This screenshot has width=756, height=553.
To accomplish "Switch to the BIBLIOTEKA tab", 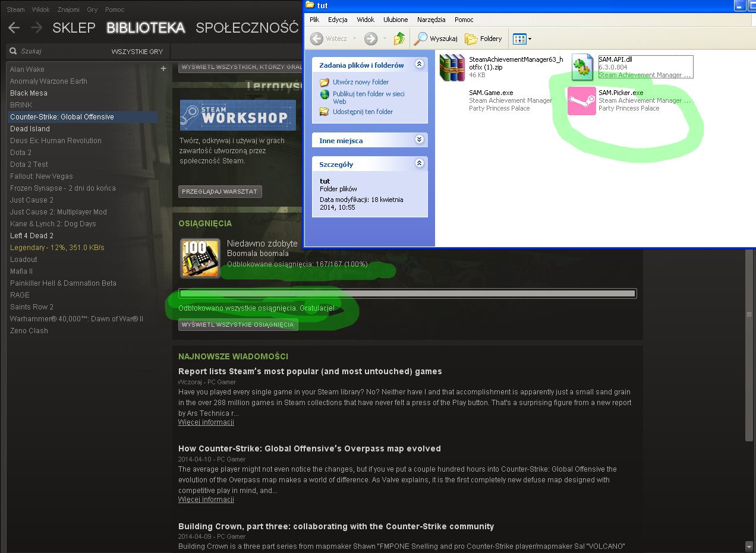I will 146,28.
